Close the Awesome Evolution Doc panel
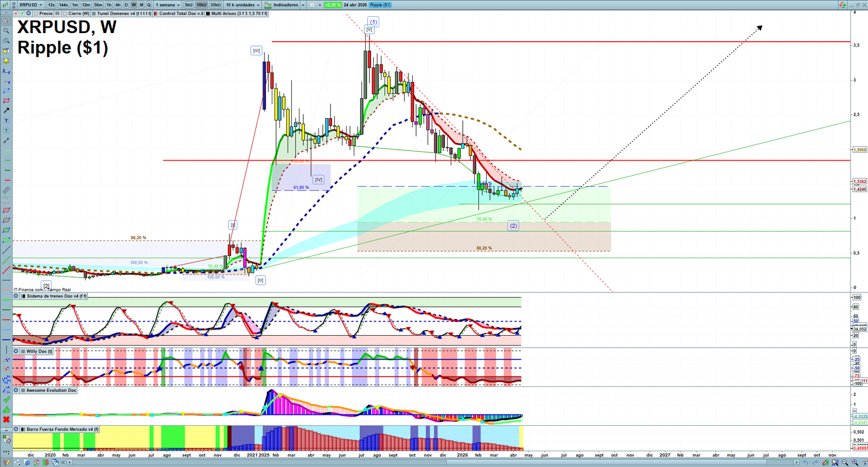Image resolution: width=868 pixels, height=467 pixels. click(16, 391)
